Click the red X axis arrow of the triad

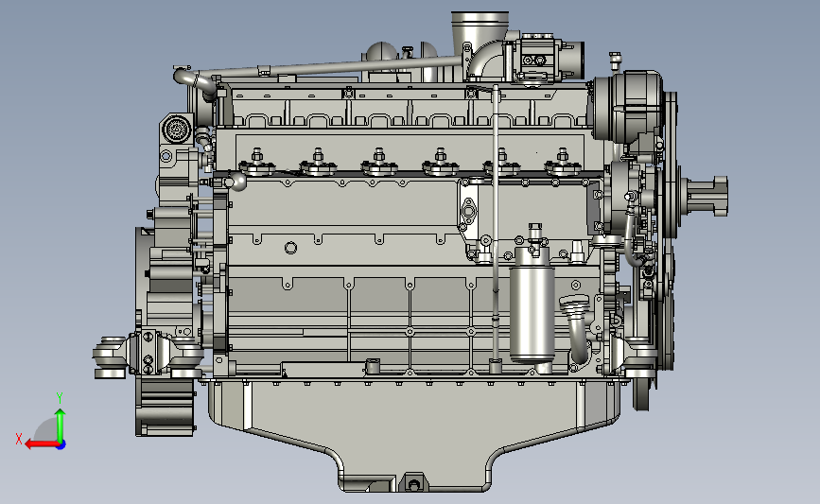pyautogui.click(x=42, y=443)
